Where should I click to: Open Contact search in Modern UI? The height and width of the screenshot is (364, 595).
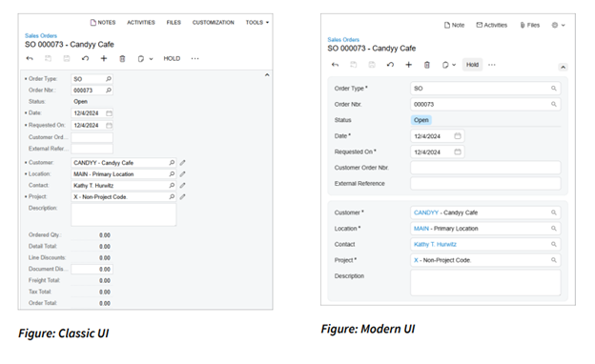click(554, 245)
